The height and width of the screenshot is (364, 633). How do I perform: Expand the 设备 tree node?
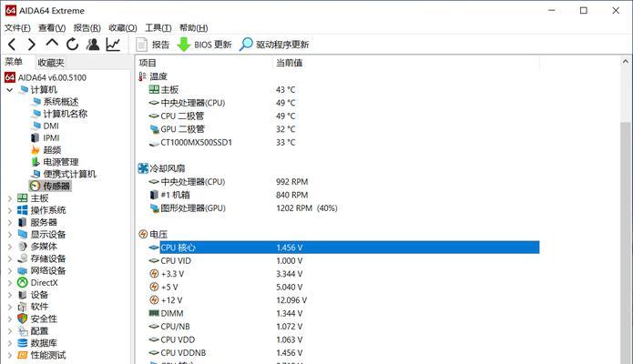(x=10, y=295)
